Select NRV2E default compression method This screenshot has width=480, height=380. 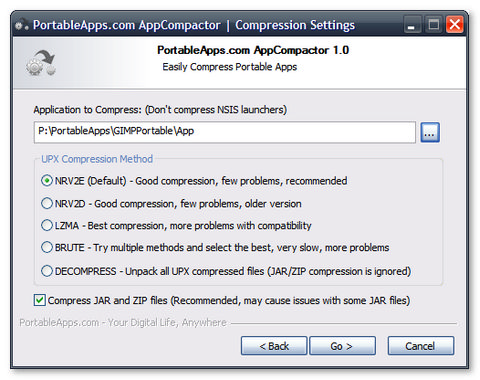47,181
